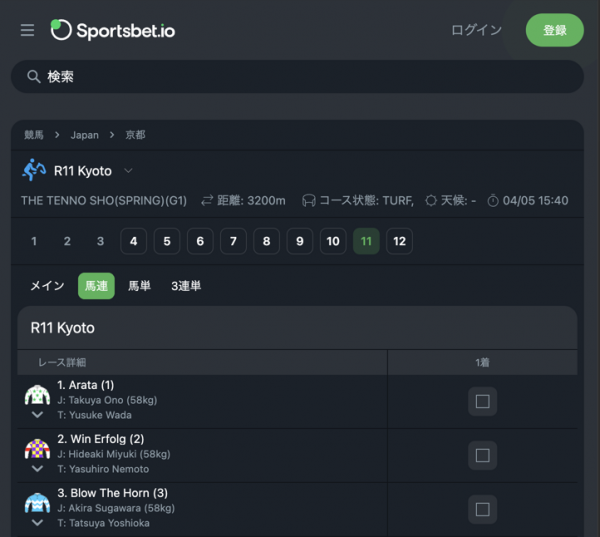
Task: Click the horse name 1. Arata (1)
Action: point(86,385)
